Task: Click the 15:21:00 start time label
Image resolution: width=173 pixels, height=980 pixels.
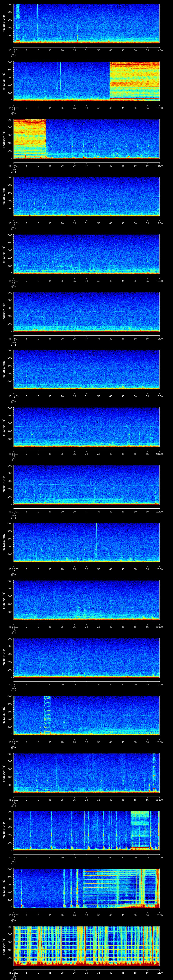Action: pyautogui.click(x=13, y=511)
